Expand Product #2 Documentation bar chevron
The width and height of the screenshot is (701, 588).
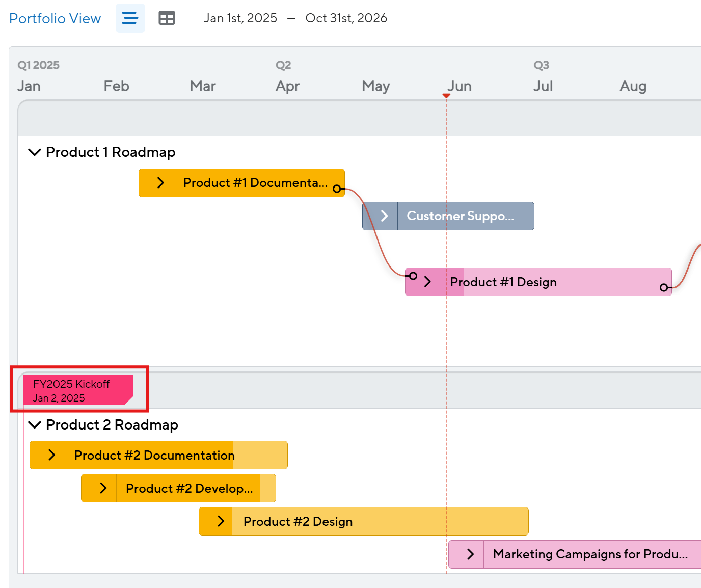51,455
